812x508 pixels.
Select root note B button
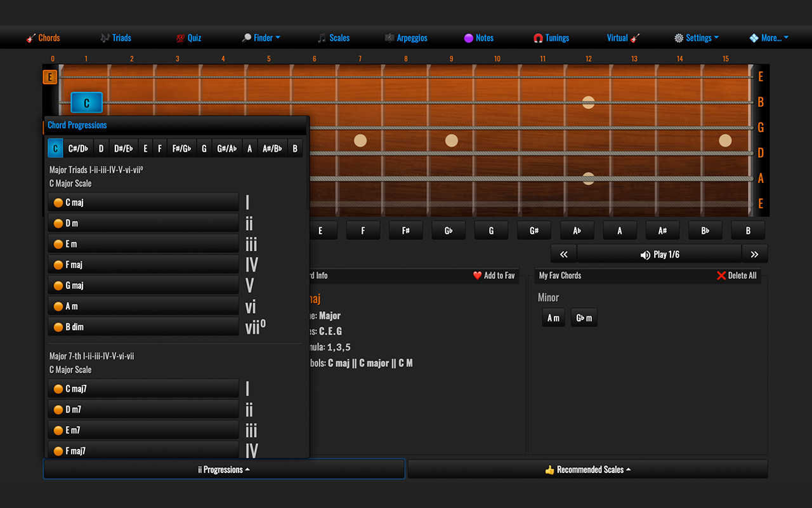pyautogui.click(x=748, y=231)
